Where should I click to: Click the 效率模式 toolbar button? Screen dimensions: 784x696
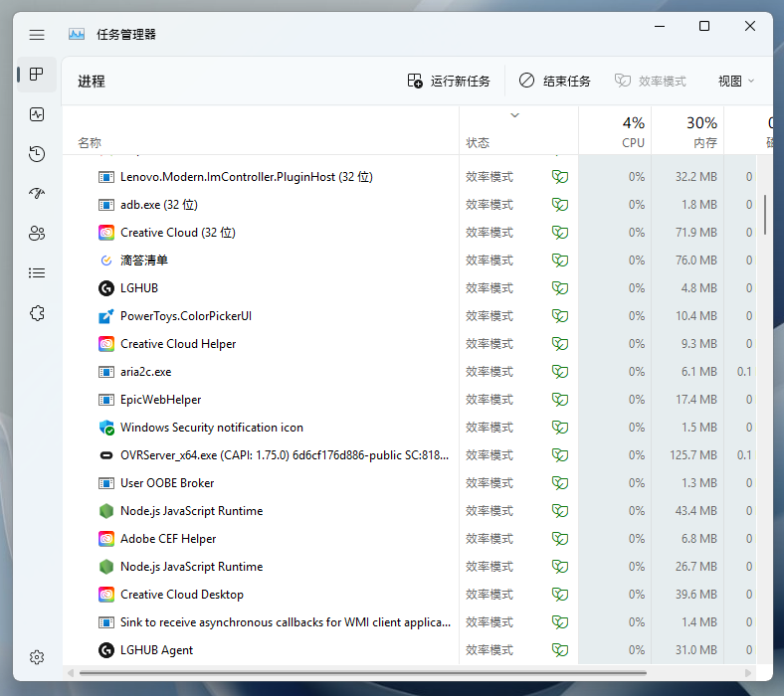(651, 81)
